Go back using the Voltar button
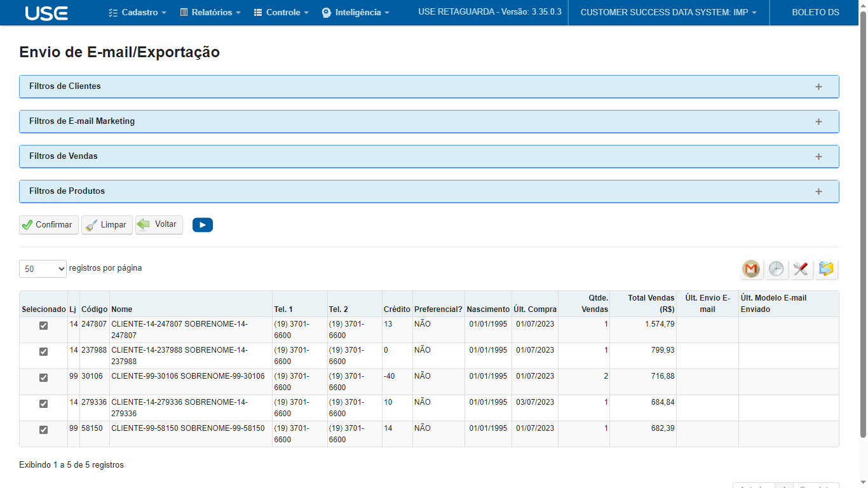 point(159,225)
